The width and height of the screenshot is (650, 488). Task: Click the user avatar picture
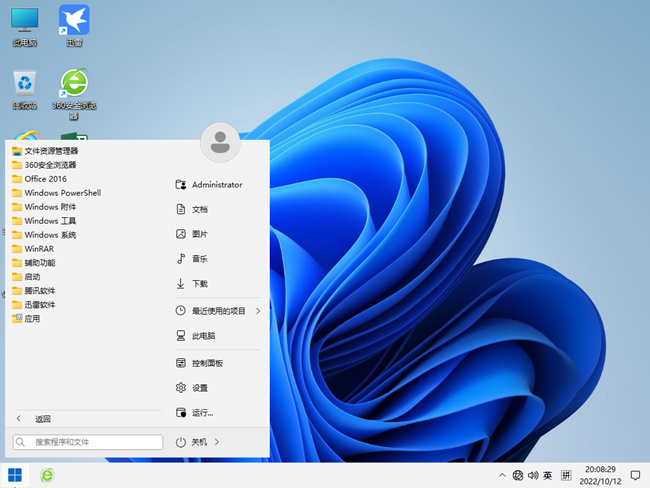[220, 142]
